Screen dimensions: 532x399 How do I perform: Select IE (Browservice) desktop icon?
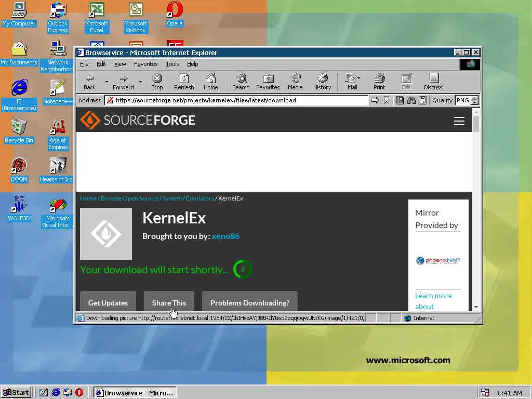coord(19,95)
